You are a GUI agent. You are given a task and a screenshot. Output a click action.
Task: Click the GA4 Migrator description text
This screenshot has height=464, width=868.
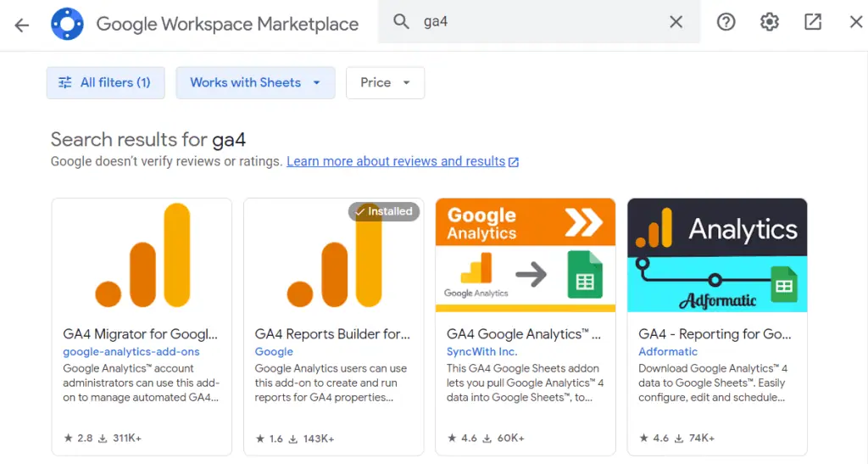coord(142,383)
